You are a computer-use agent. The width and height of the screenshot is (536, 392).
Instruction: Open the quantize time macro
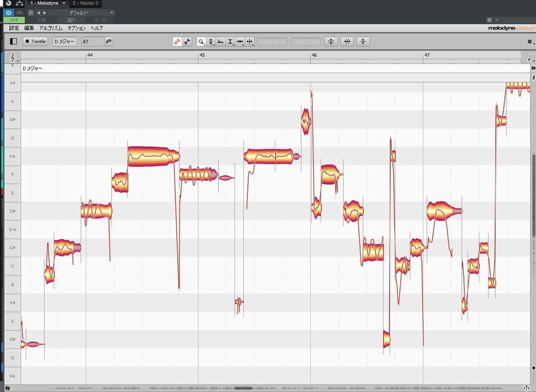[347, 42]
